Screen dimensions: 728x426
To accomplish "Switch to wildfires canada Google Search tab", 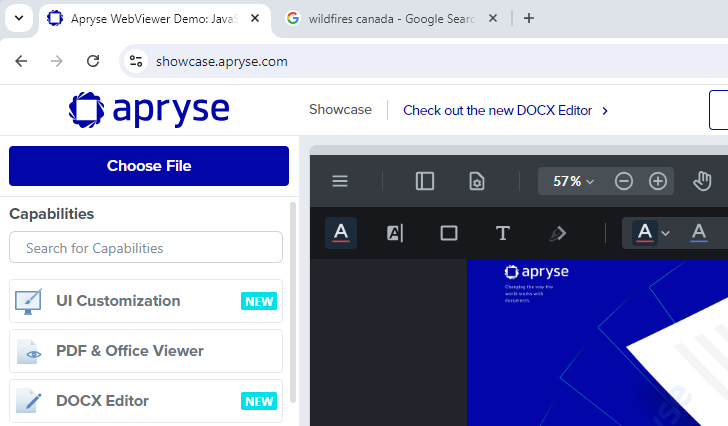I will [x=391, y=19].
